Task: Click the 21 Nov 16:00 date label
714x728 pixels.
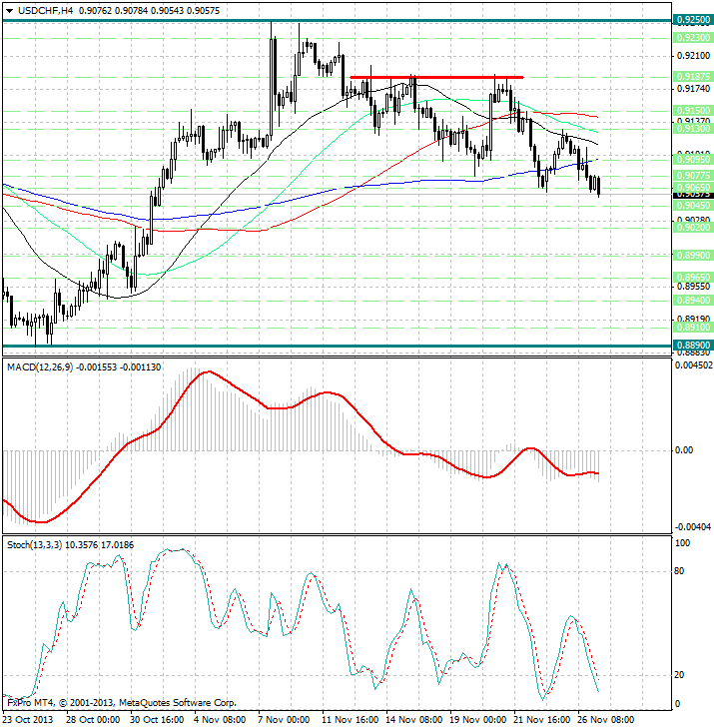Action: (x=542, y=720)
